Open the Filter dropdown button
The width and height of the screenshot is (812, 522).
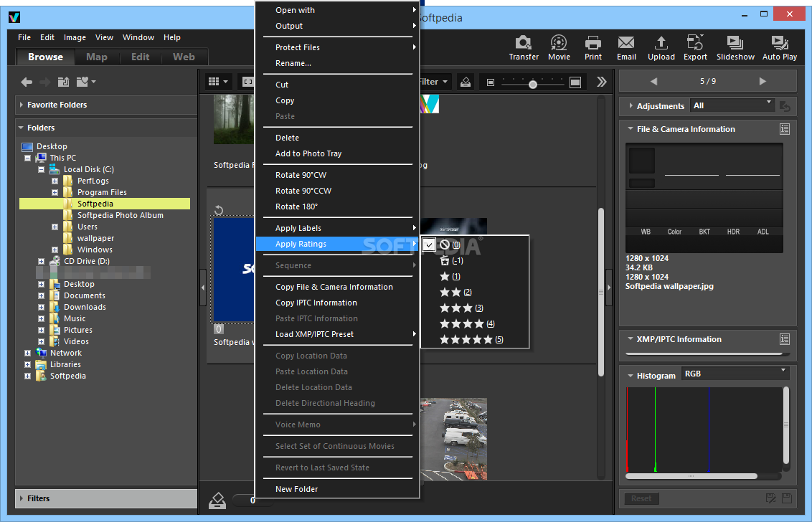click(x=435, y=82)
